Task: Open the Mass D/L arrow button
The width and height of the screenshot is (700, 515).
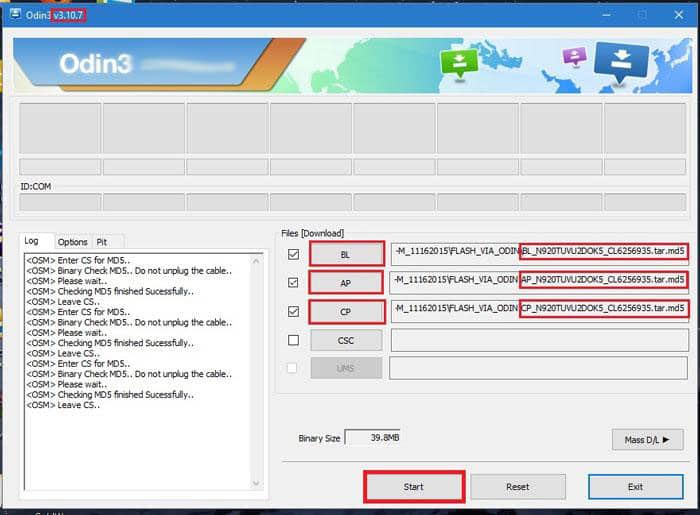Action: click(647, 440)
